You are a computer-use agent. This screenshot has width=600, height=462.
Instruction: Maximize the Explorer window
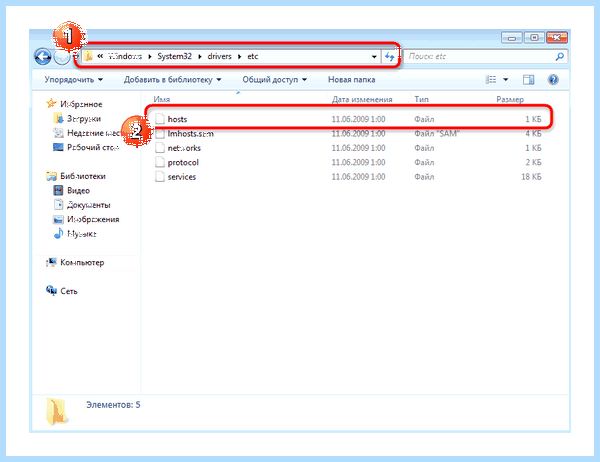tap(534, 38)
